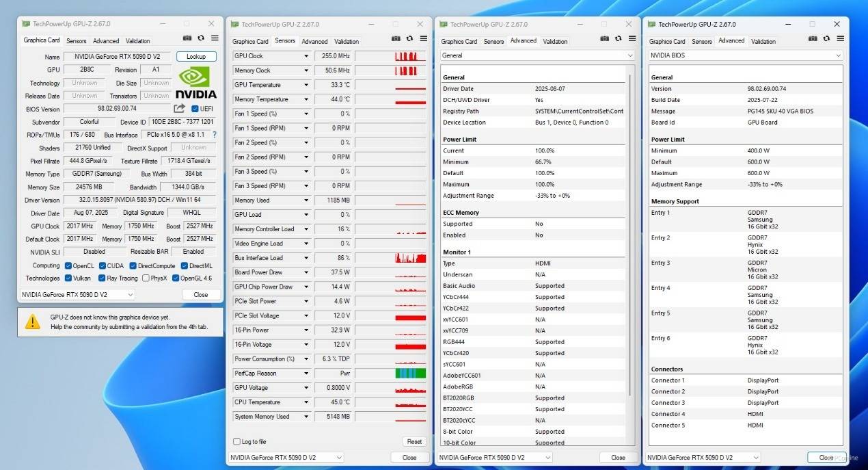
Task: Enable the Log to file checkbox
Action: (x=237, y=442)
